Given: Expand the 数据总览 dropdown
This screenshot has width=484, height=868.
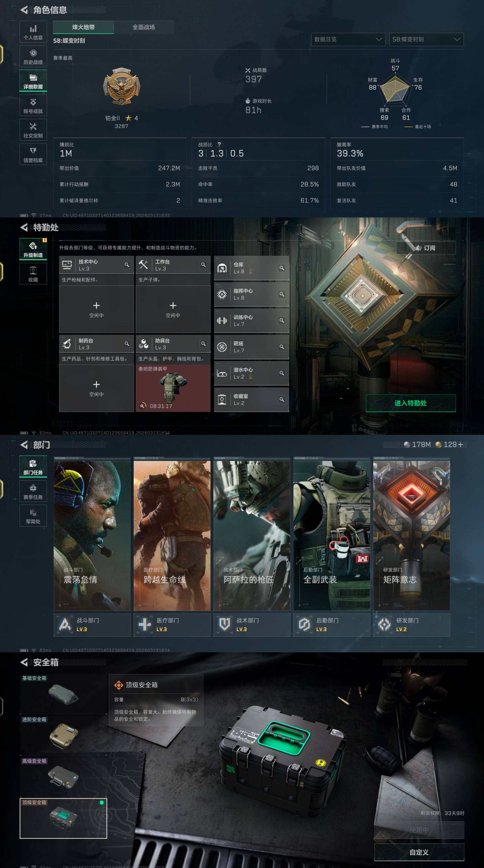Looking at the screenshot, I should [x=348, y=39].
